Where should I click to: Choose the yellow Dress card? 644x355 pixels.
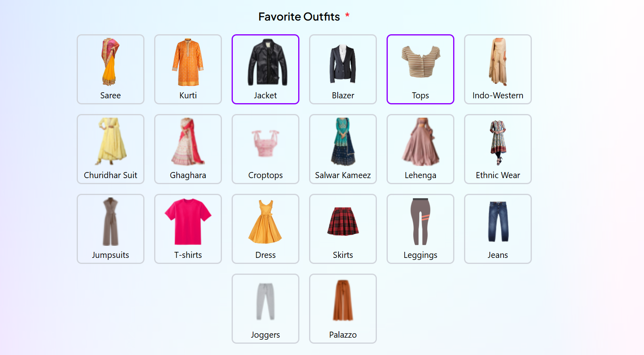[266, 229]
